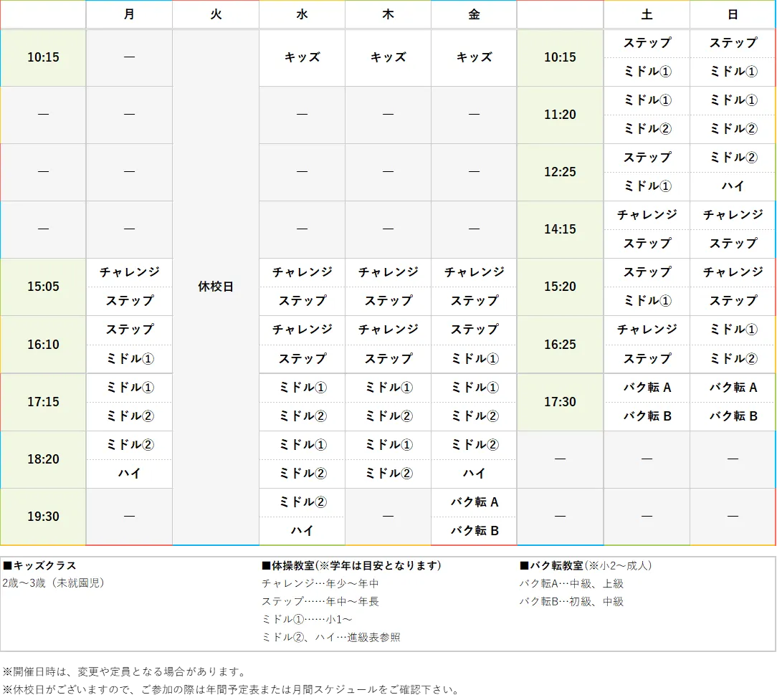Select ハイ class on Sunday at 12:25

tap(733, 186)
